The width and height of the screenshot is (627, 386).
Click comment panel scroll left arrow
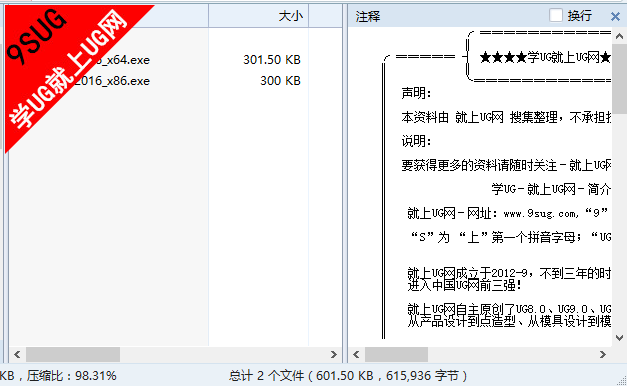pyautogui.click(x=356, y=354)
